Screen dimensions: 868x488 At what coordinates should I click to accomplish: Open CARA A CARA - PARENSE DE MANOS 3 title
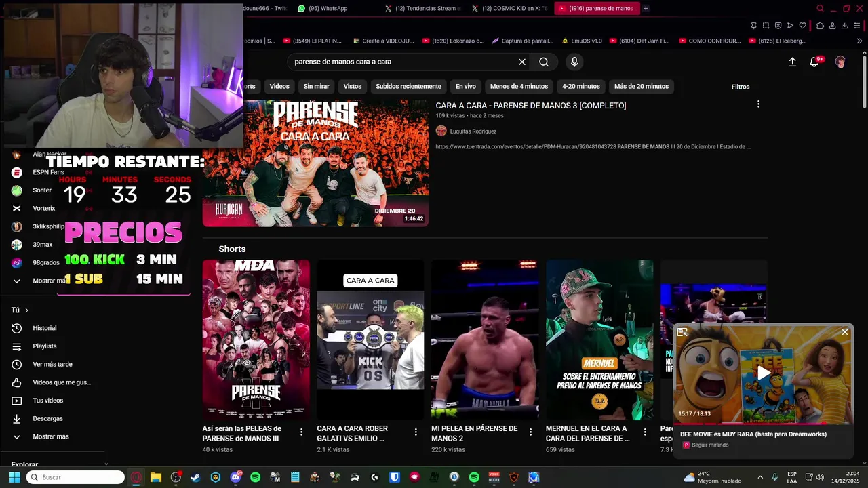[x=531, y=106]
